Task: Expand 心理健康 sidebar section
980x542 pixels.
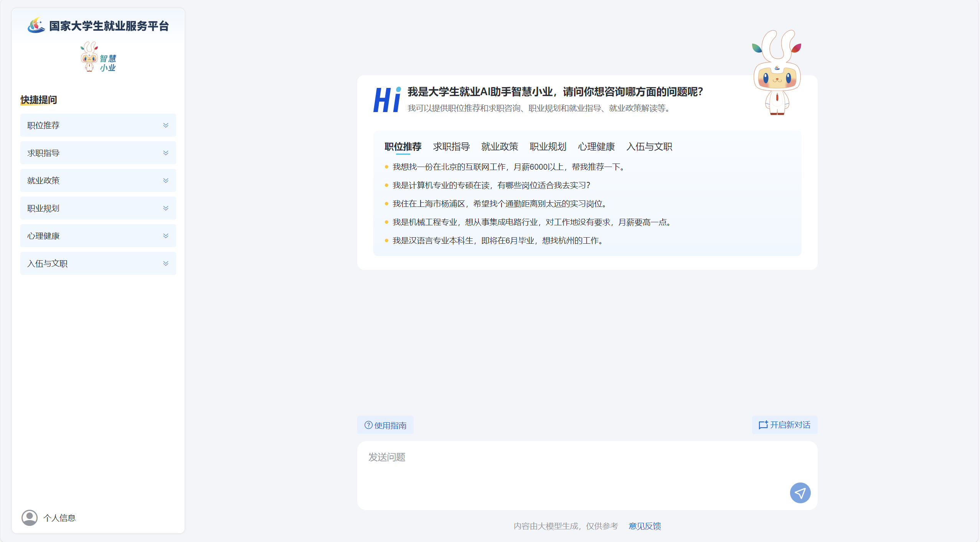Action: click(98, 236)
